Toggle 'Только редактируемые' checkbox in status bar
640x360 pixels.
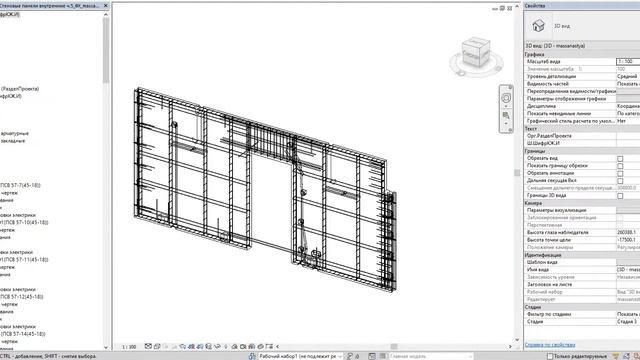point(550,356)
